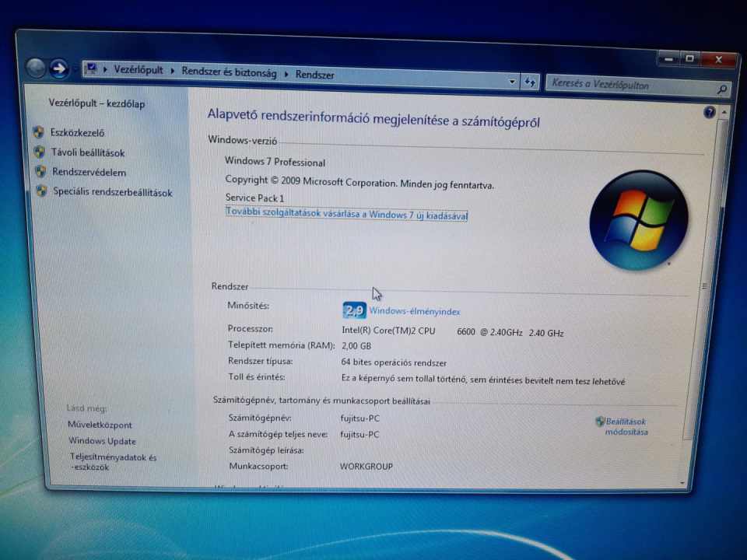Image resolution: width=747 pixels, height=560 pixels.
Task: Select the Rendszer és biztonság breadcrumb
Action: [x=229, y=72]
